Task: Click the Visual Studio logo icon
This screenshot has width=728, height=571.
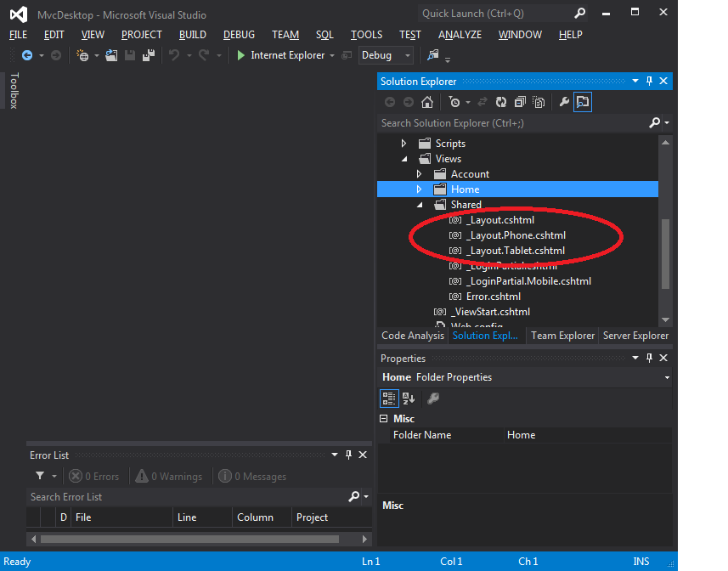Action: [x=18, y=14]
